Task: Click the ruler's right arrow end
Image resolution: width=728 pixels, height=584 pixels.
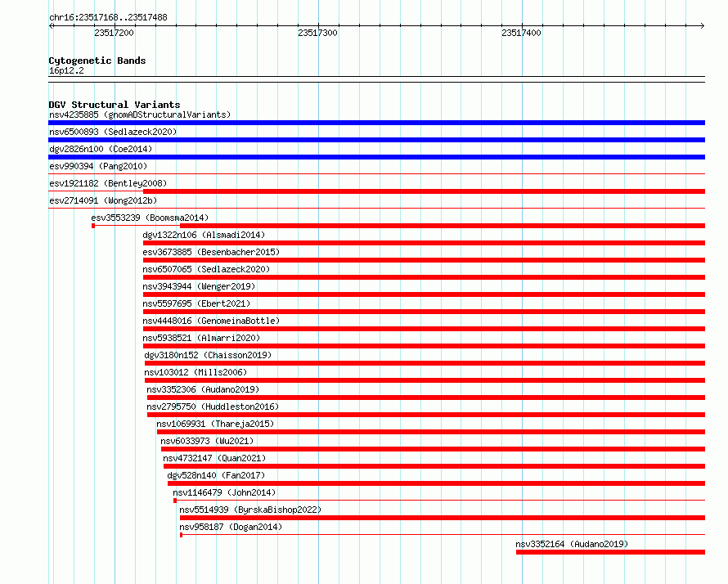Action: [703, 26]
